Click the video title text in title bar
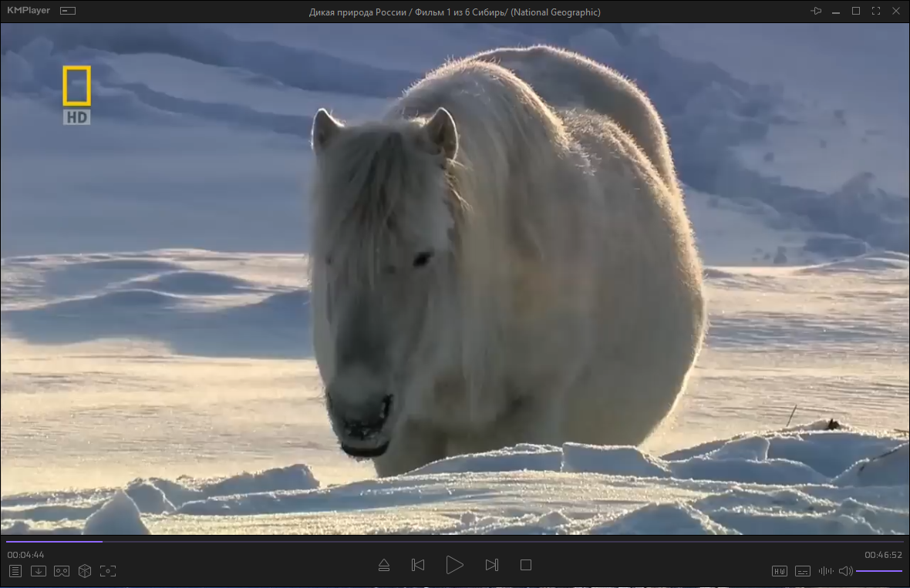The image size is (910, 588). [454, 12]
